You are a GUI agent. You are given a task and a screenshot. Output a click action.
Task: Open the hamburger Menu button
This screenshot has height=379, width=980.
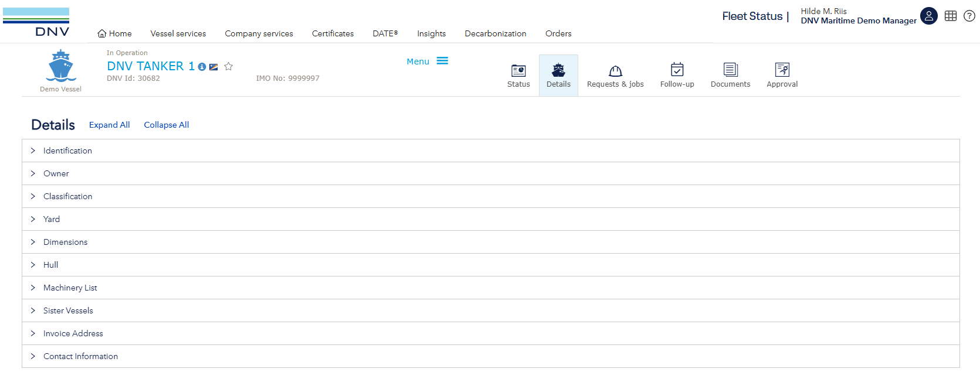click(428, 61)
